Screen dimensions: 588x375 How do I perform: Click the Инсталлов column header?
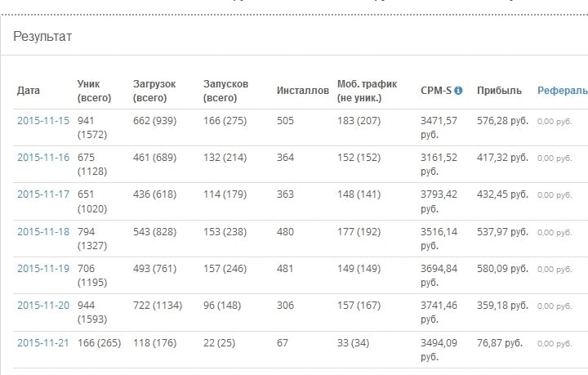[303, 91]
